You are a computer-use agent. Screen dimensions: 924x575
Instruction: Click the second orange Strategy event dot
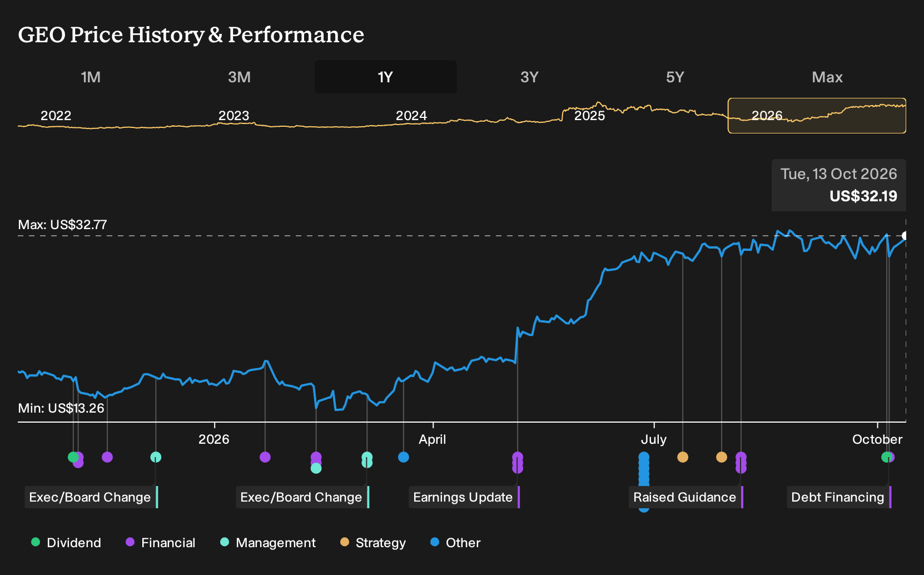coord(722,457)
